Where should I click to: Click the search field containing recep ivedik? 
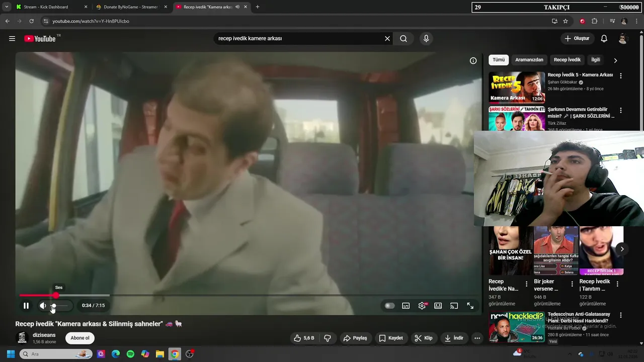[299, 39]
